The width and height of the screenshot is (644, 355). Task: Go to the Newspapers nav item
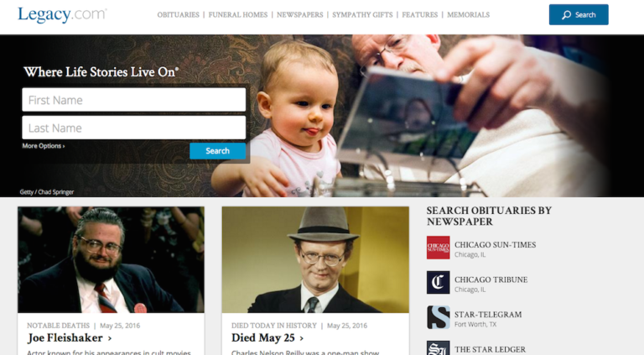pos(300,15)
